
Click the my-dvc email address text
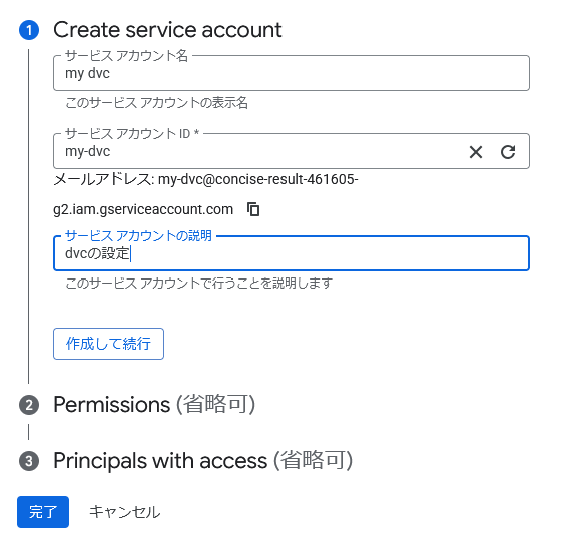(258, 179)
